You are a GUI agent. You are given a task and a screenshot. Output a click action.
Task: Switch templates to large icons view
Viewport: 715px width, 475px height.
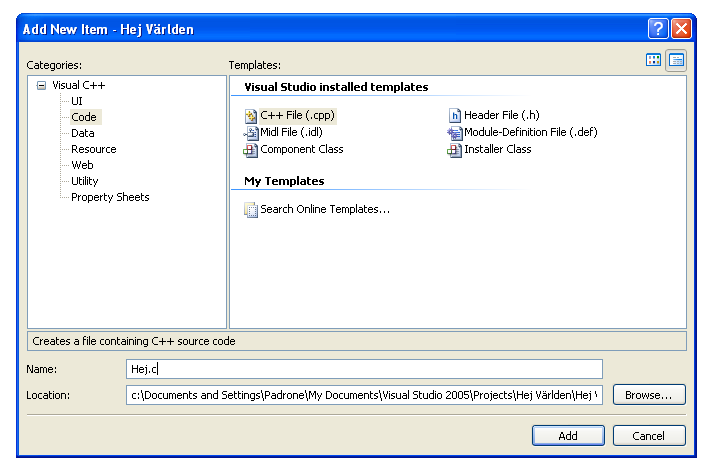(x=653, y=60)
